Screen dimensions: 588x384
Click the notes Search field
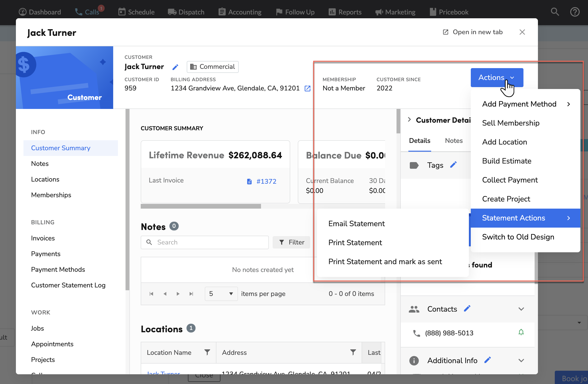(x=205, y=242)
